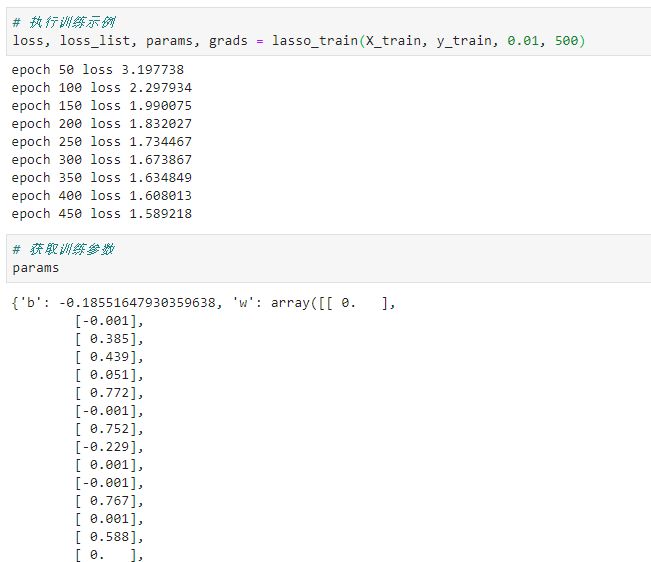Viewport: 651px width, 562px height.
Task: Click the weight value 0.767
Action: [x=110, y=501]
